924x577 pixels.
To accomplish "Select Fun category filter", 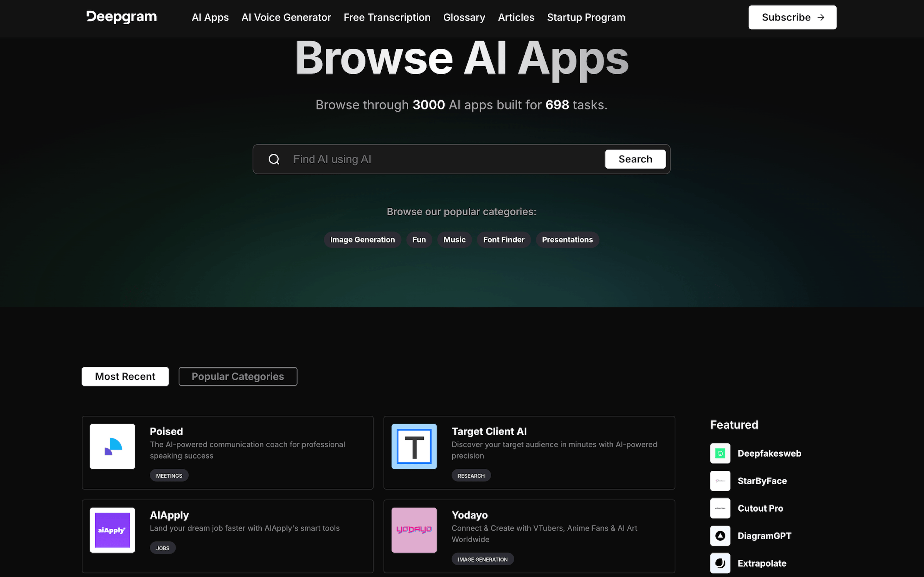I will pos(419,239).
